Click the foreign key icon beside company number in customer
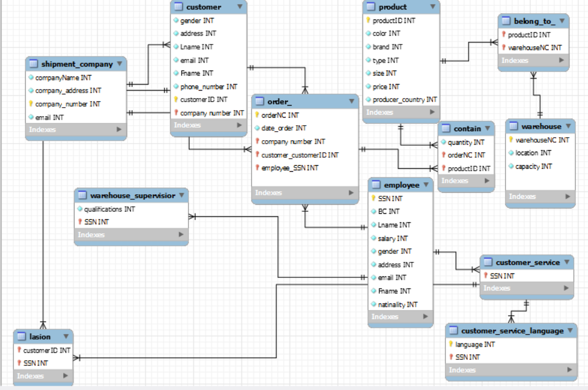 [175, 113]
